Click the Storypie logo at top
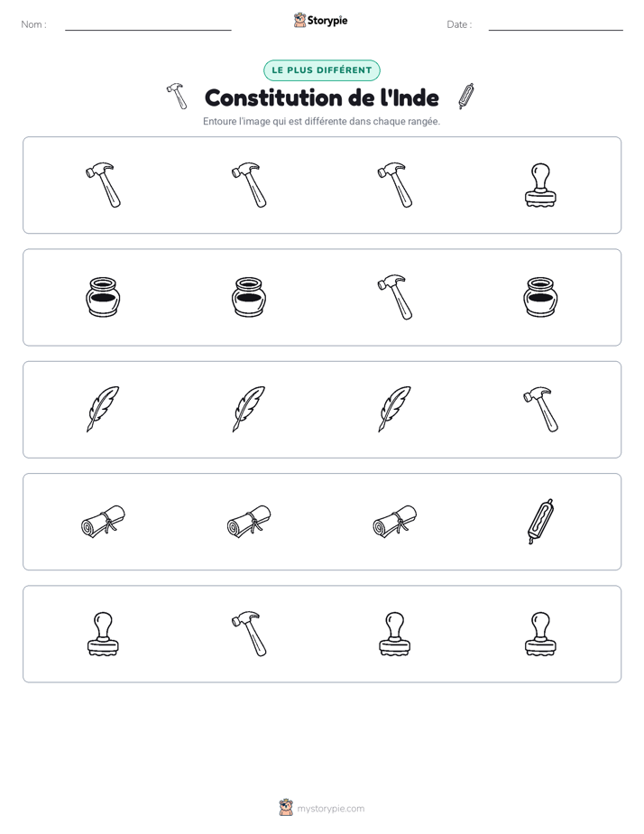The width and height of the screenshot is (644, 834). (320, 21)
